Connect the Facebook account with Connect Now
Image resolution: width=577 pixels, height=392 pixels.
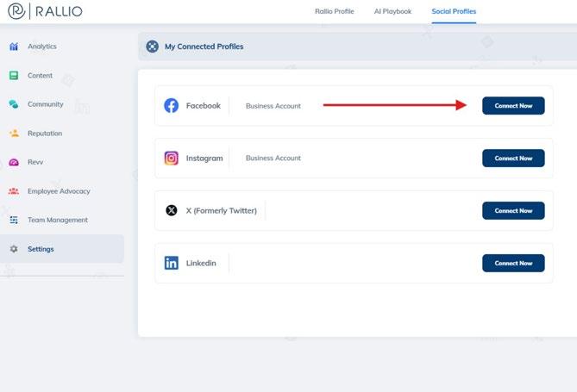(x=513, y=105)
